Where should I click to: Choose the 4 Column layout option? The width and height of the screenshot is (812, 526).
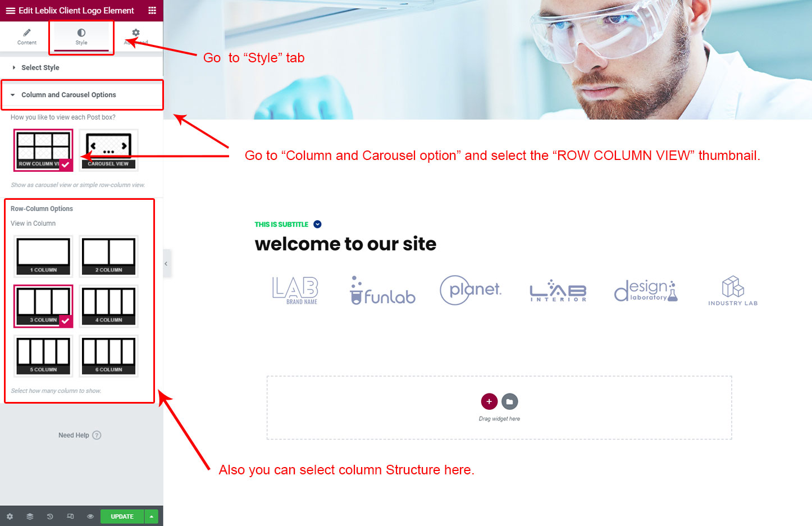click(x=108, y=306)
